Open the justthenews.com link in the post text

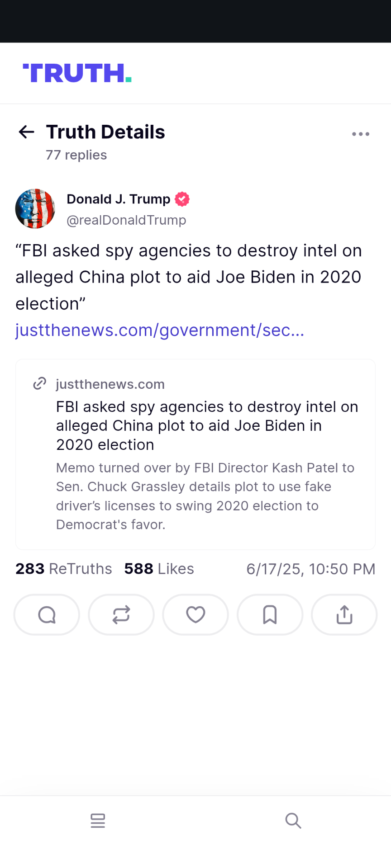160,330
